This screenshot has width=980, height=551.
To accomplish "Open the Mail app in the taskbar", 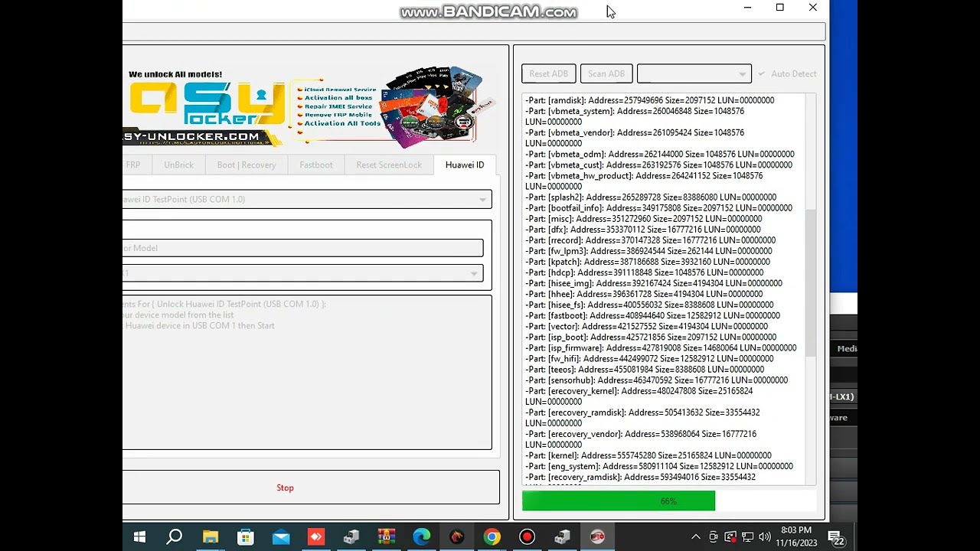I will coord(280,536).
